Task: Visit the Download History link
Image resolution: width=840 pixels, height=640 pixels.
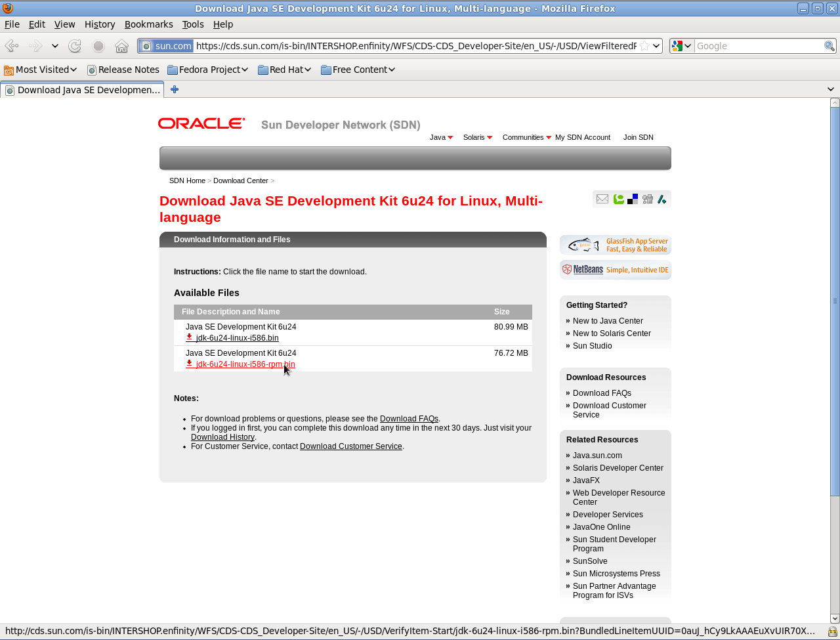Action: tap(222, 437)
